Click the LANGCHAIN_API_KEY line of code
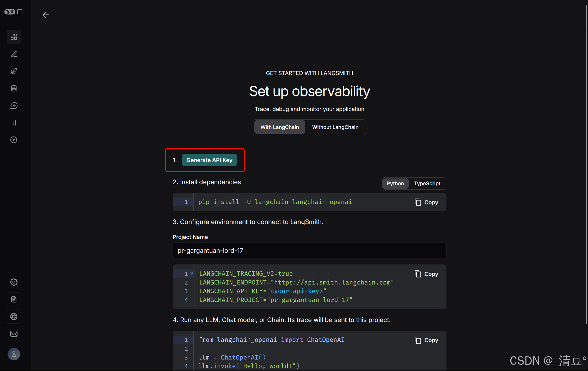The width and height of the screenshot is (588, 371). click(x=263, y=291)
